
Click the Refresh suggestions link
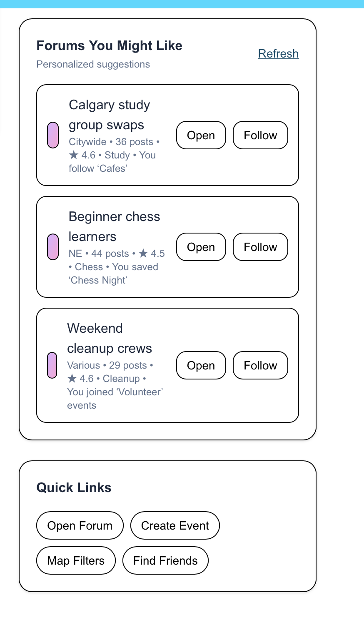(278, 54)
